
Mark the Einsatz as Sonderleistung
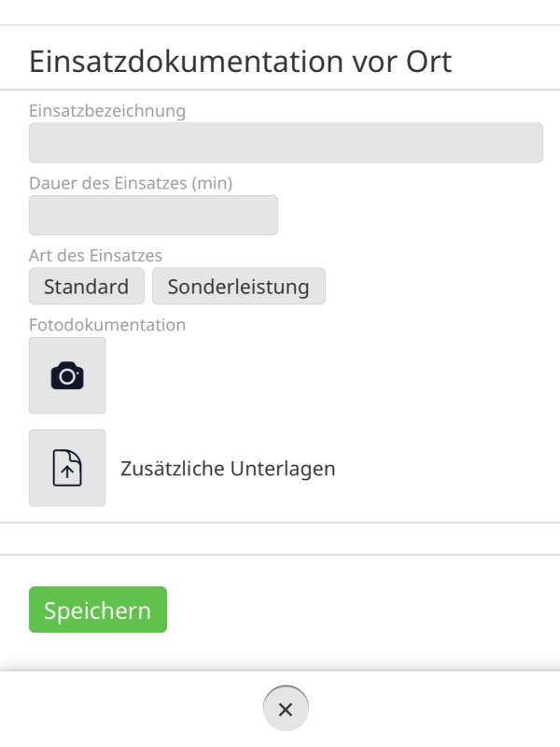click(238, 287)
